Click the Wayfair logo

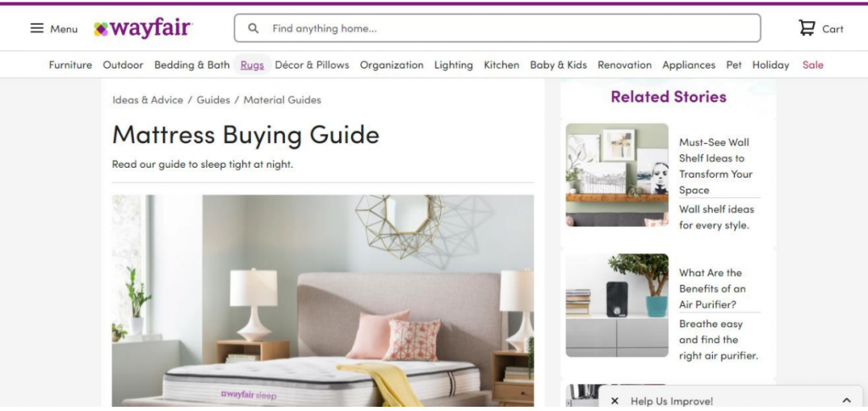click(x=142, y=28)
